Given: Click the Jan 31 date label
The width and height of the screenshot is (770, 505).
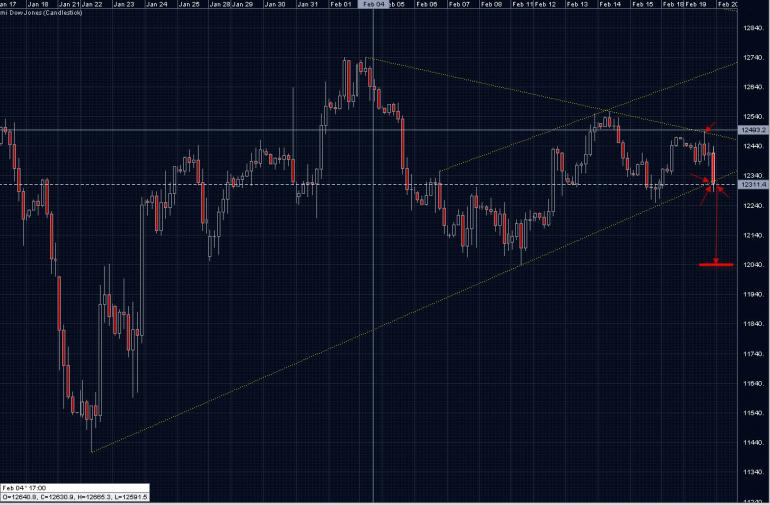Looking at the screenshot, I should (x=308, y=4).
